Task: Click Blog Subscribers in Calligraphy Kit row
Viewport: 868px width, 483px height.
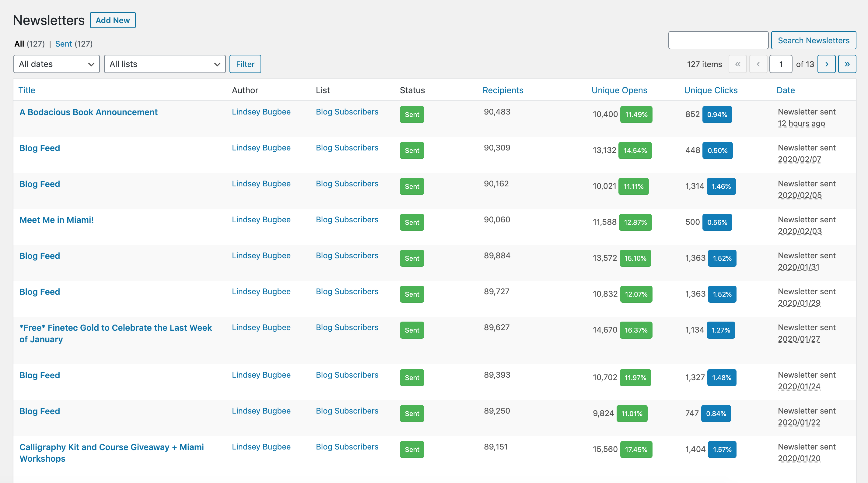Action: tap(347, 447)
